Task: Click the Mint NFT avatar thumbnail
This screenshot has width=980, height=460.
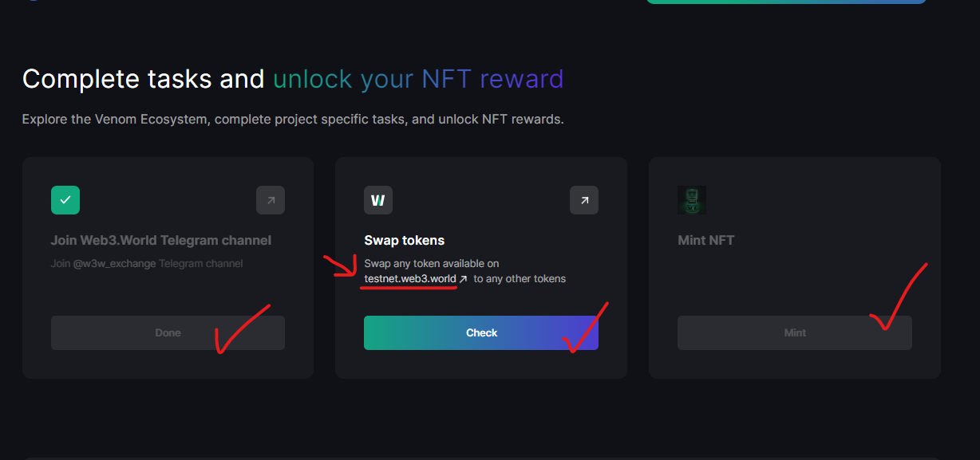Action: (x=692, y=200)
